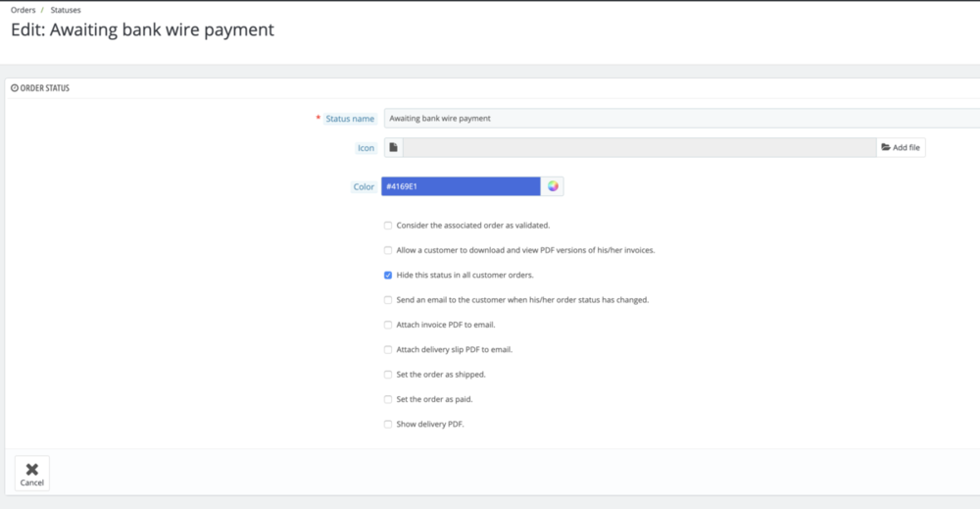The height and width of the screenshot is (509, 980).
Task: Click the Icon file path field
Action: pos(639,148)
